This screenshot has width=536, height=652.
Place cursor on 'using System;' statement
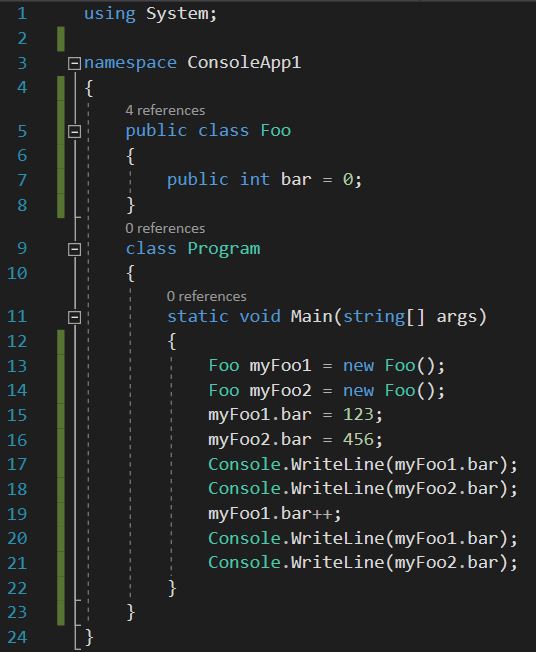151,14
